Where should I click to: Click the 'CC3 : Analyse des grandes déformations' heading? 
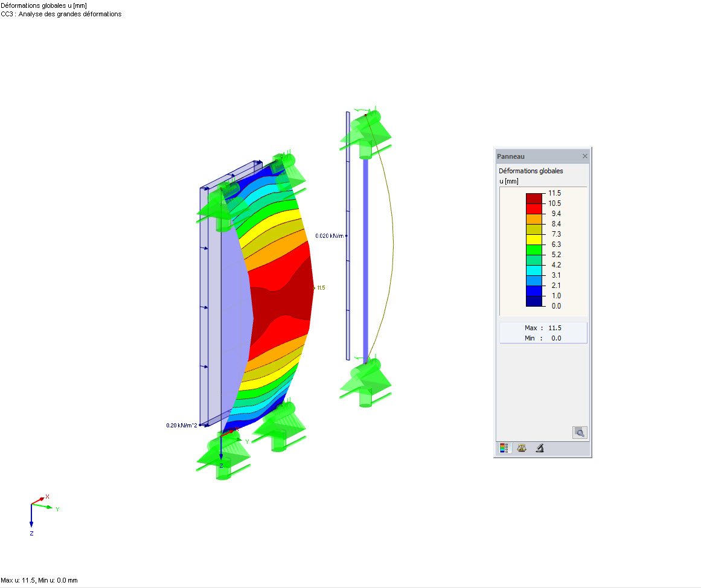(61, 14)
